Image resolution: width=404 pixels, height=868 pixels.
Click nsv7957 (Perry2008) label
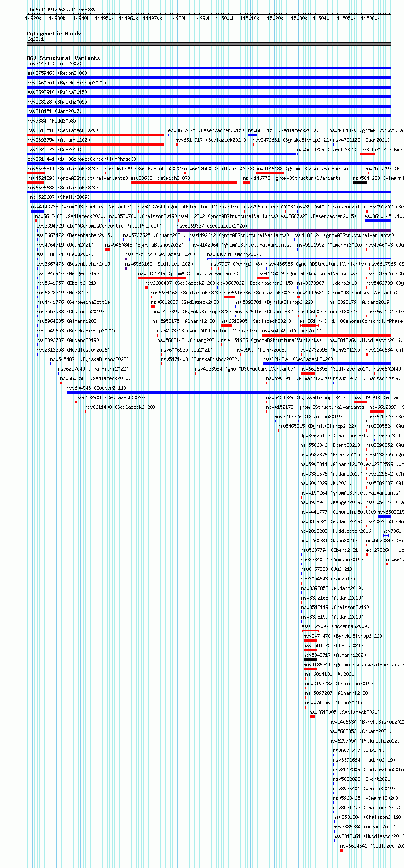(x=236, y=264)
